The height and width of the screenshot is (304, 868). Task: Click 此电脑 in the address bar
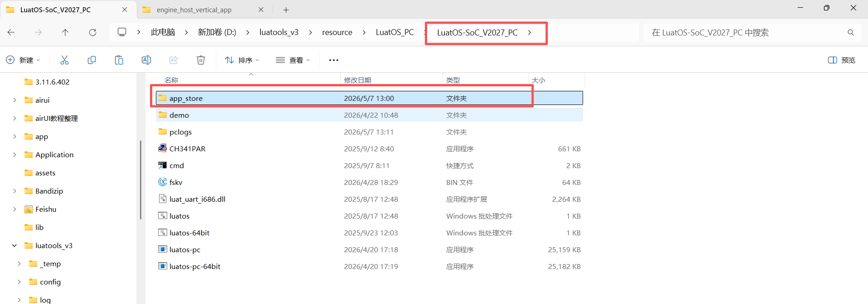pyautogui.click(x=163, y=32)
